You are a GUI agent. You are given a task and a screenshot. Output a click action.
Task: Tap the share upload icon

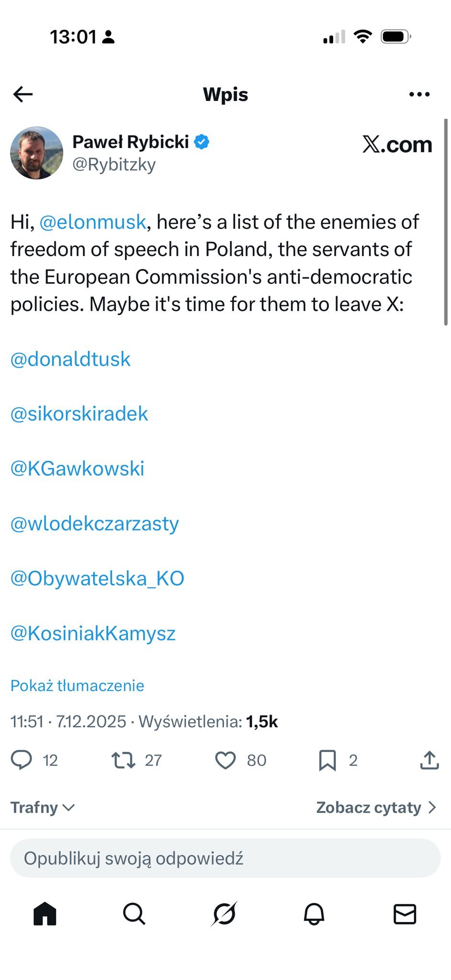[x=429, y=760]
